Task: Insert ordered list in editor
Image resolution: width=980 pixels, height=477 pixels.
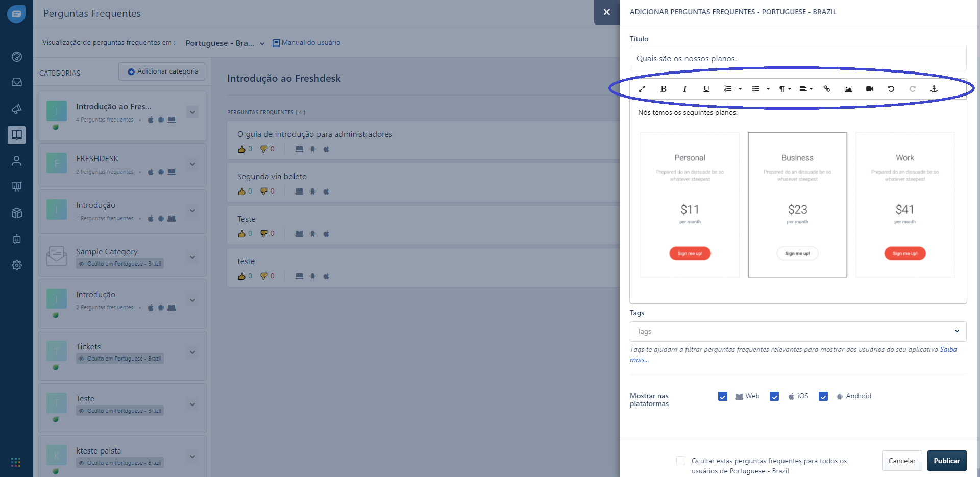Action: (x=728, y=89)
